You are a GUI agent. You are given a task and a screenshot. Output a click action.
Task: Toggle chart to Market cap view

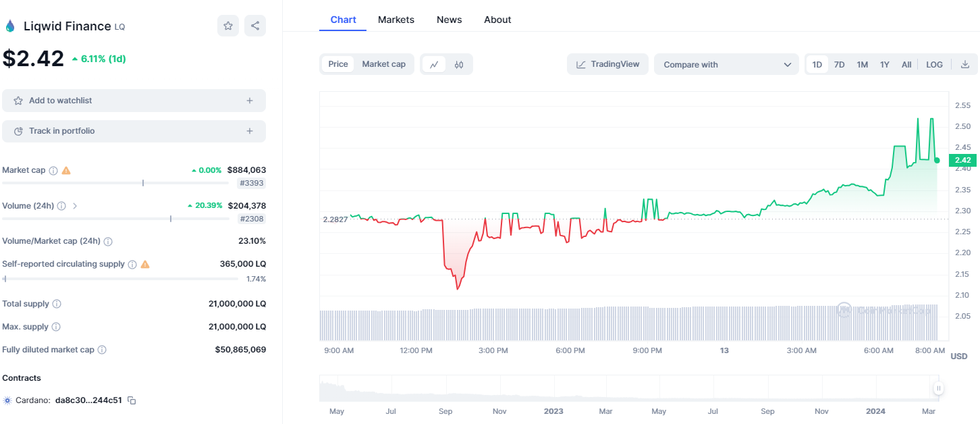(383, 64)
